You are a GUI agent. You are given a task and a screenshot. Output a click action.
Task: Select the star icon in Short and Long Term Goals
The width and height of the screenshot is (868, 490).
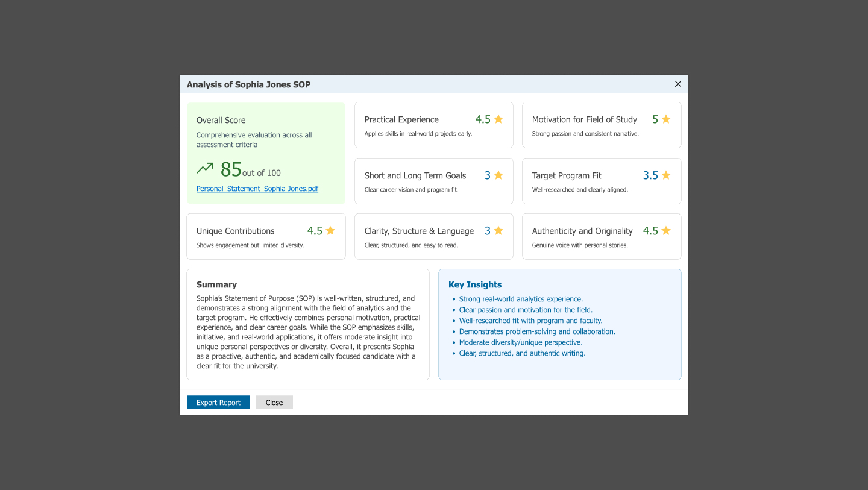498,175
